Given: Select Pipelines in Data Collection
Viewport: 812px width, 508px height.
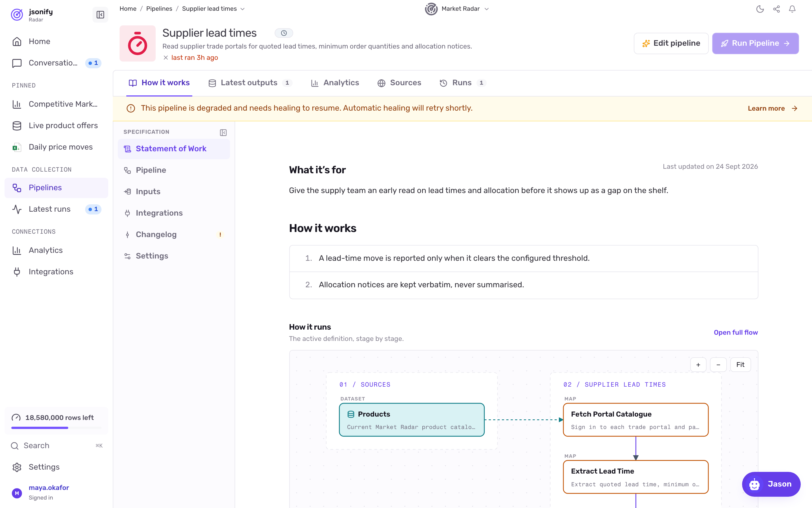Looking at the screenshot, I should tap(56, 188).
